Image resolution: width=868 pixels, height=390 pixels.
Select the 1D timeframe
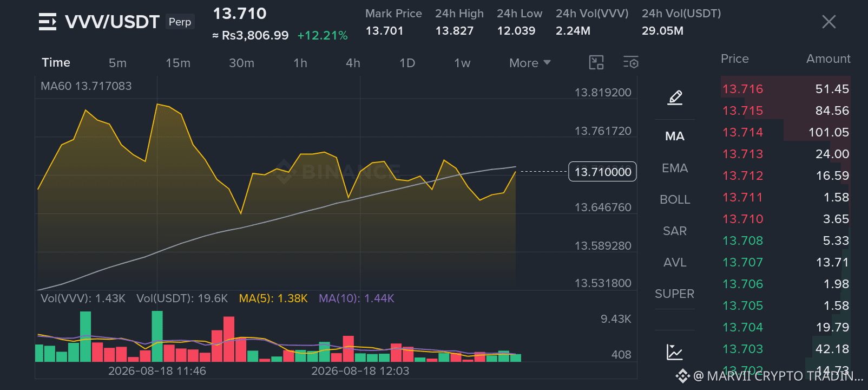click(407, 63)
